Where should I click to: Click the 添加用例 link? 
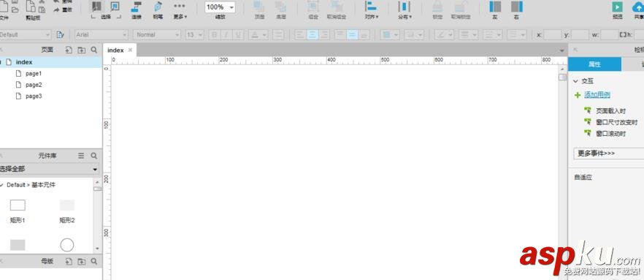coord(597,95)
